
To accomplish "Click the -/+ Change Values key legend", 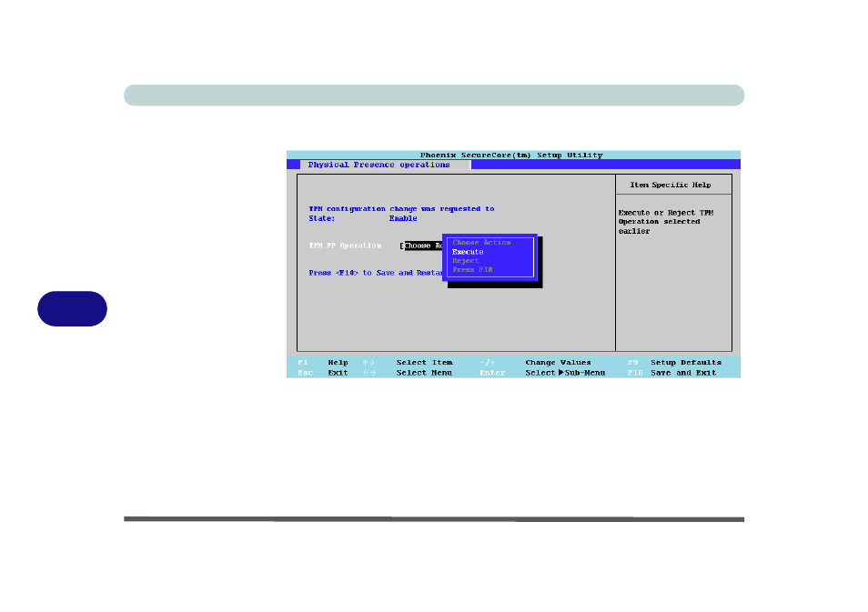I will click(488, 363).
